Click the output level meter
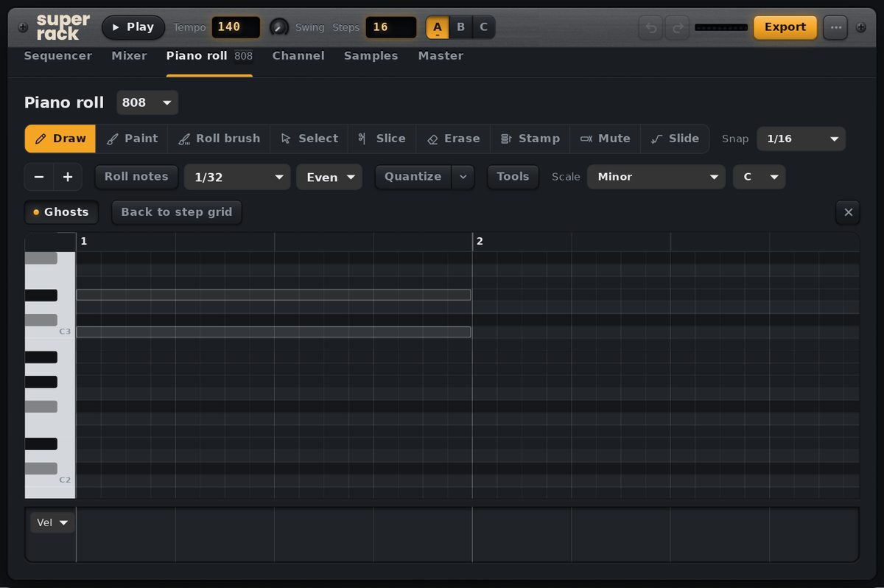The width and height of the screenshot is (884, 588). click(721, 27)
